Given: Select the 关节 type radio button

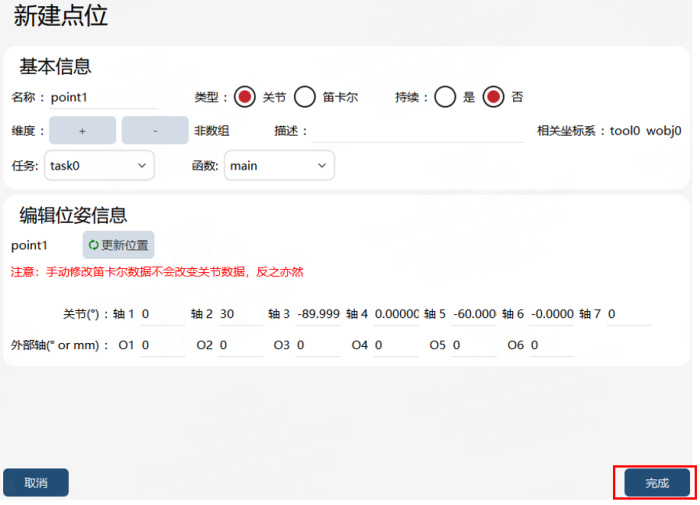Looking at the screenshot, I should click(245, 97).
